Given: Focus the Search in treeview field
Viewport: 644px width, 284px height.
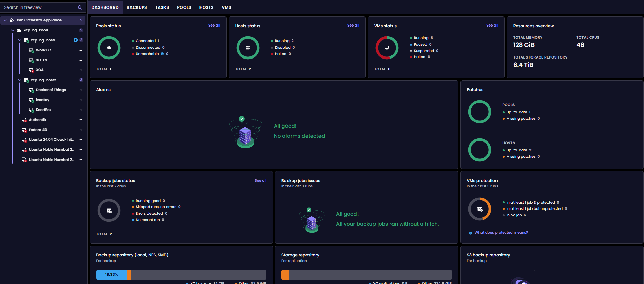Looking at the screenshot, I should pos(39,7).
